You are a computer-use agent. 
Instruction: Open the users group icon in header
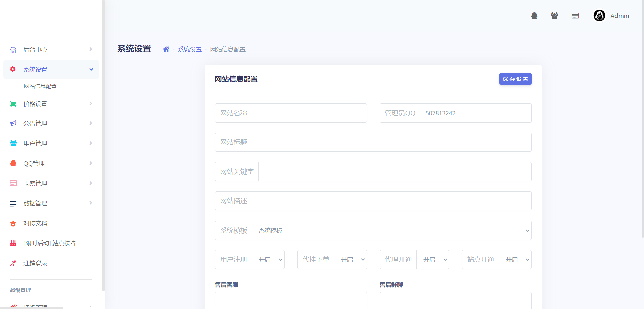554,16
